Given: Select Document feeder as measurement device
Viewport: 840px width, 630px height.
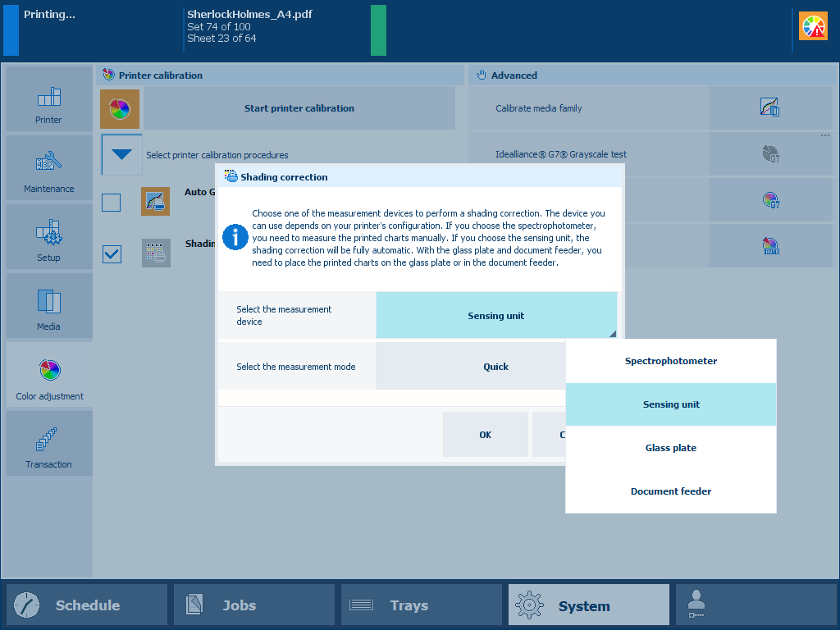Looking at the screenshot, I should (670, 491).
